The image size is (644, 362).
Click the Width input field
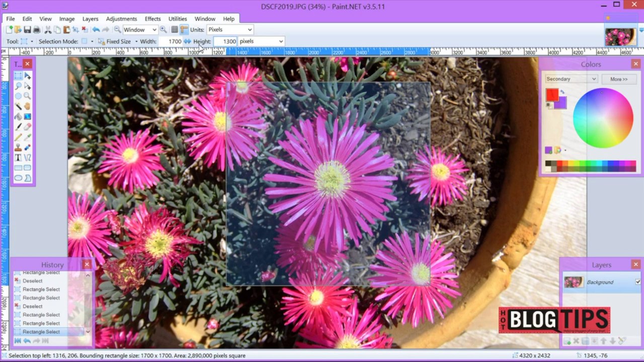click(x=171, y=41)
